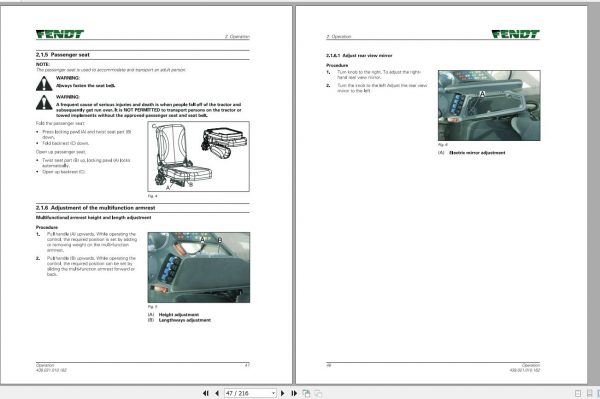Open the page number dropdown arrow
600x399 pixels.
coord(273,393)
